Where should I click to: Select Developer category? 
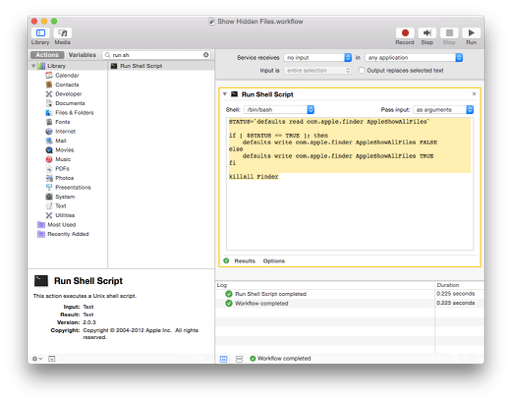click(x=68, y=94)
